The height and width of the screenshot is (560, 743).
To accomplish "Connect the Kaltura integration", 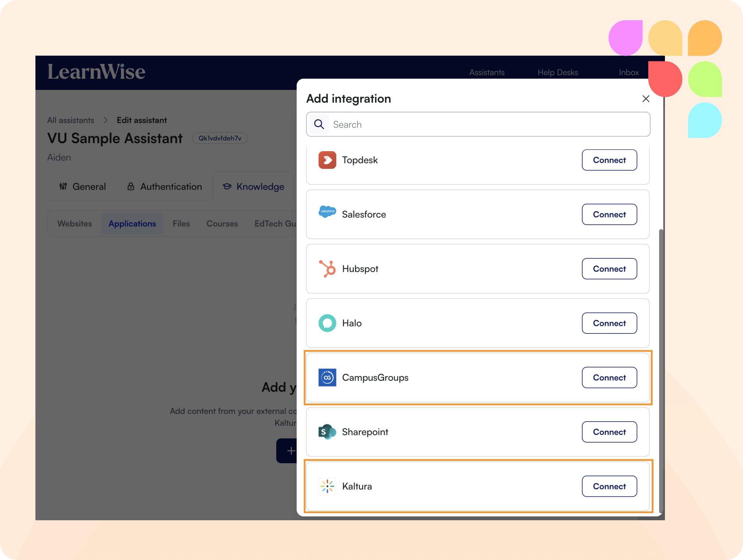I will point(609,486).
